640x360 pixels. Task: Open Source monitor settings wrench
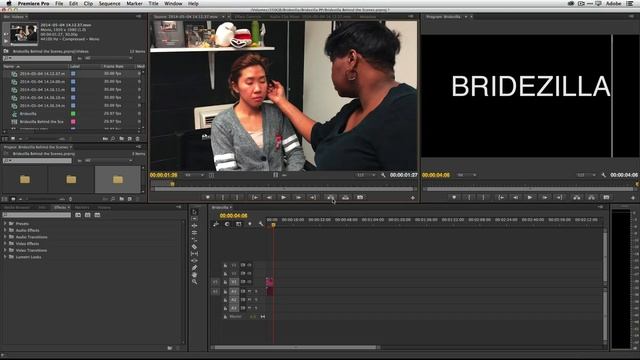(x=383, y=175)
